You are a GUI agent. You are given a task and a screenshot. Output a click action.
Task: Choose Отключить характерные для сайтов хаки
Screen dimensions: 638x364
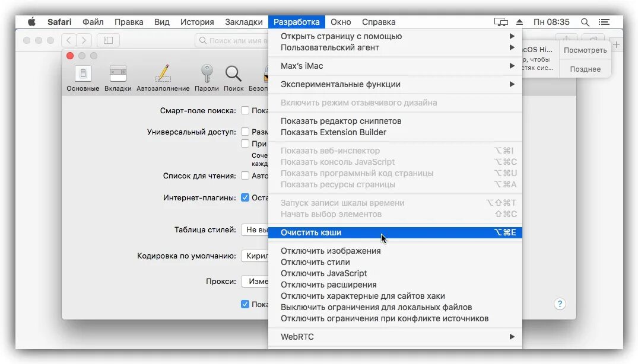[395, 296]
